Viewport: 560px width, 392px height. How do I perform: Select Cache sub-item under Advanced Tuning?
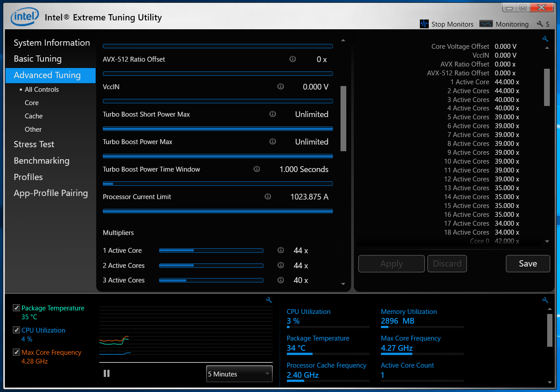(x=34, y=116)
